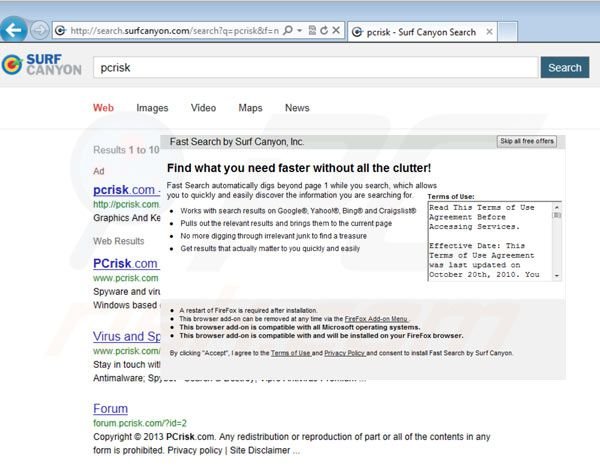Image resolution: width=600 pixels, height=467 pixels.
Task: Open the News search tab
Action: [297, 108]
